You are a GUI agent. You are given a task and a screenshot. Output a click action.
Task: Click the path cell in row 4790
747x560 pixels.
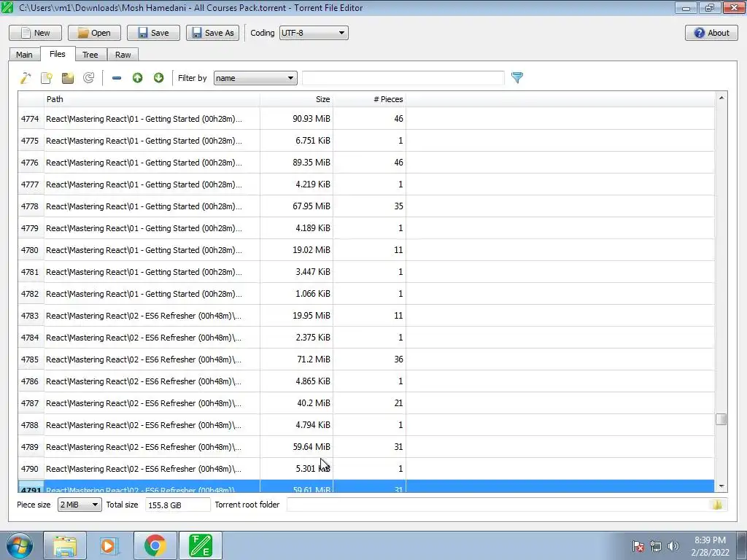[x=152, y=469]
